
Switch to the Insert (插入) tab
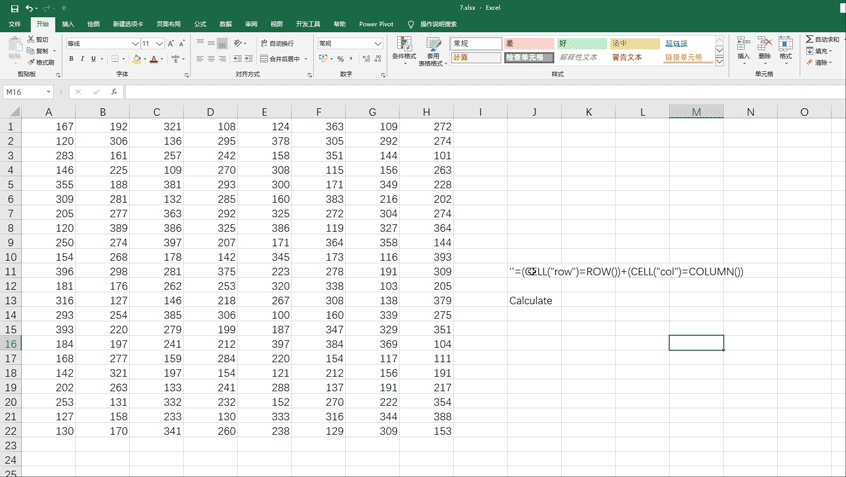(x=68, y=24)
